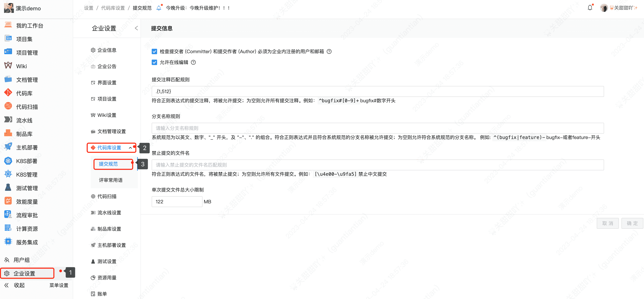
Task: Click the 菜单设置 link
Action: click(59, 285)
